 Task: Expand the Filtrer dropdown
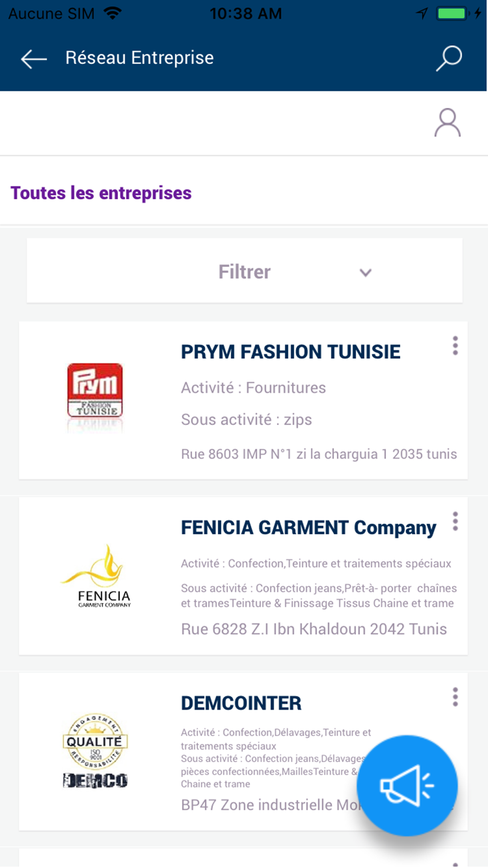click(244, 271)
